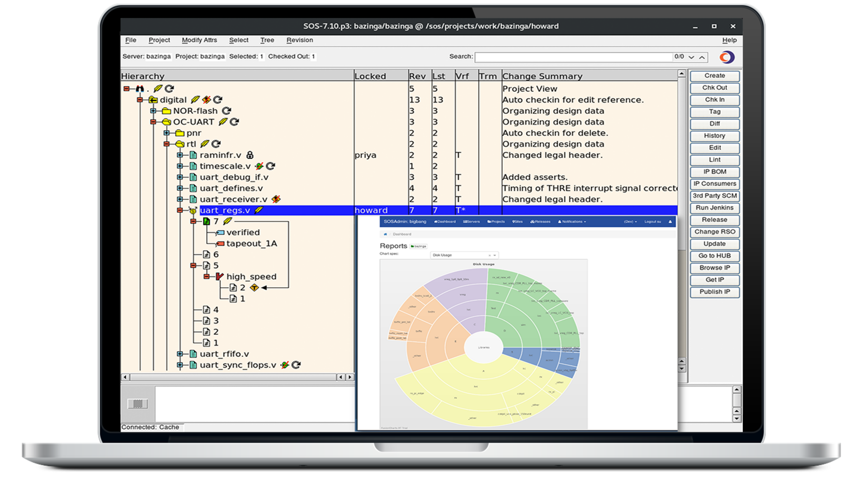Select the verified tag icon under revision 7
The height and width of the screenshot is (481, 868).
click(220, 232)
